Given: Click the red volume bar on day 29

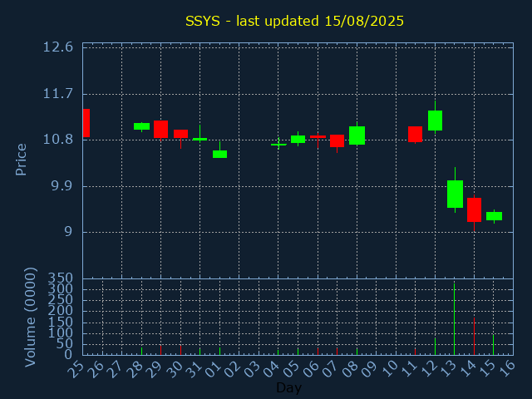Looking at the screenshot, I should coord(160,350).
